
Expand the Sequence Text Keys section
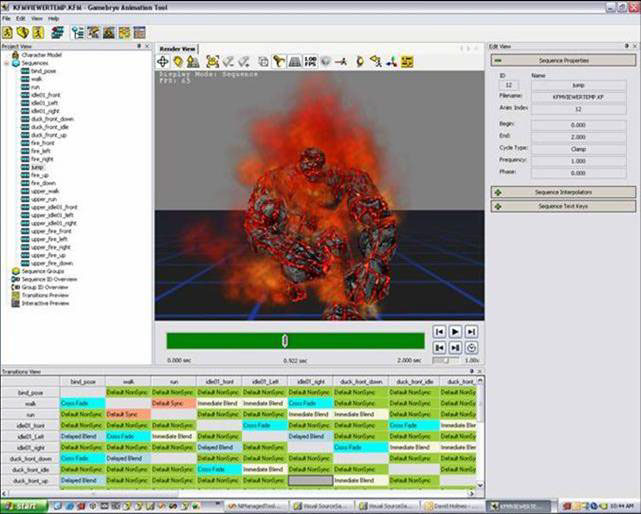(x=563, y=206)
